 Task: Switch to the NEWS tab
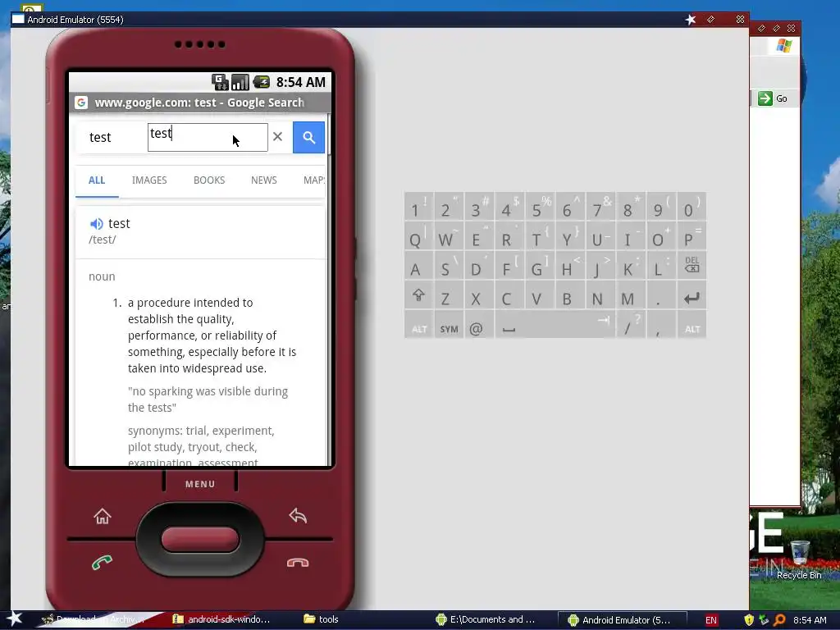(264, 180)
